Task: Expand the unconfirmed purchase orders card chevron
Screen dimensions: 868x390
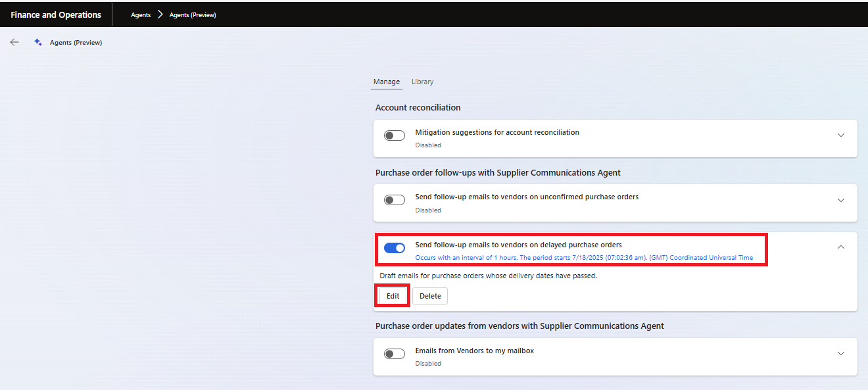Action: [x=840, y=200]
